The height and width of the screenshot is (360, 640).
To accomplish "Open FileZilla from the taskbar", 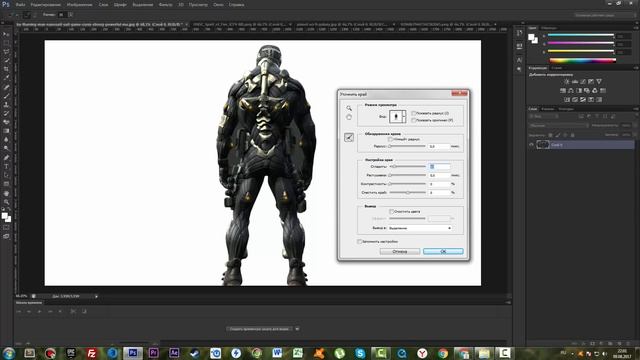I will click(x=91, y=353).
